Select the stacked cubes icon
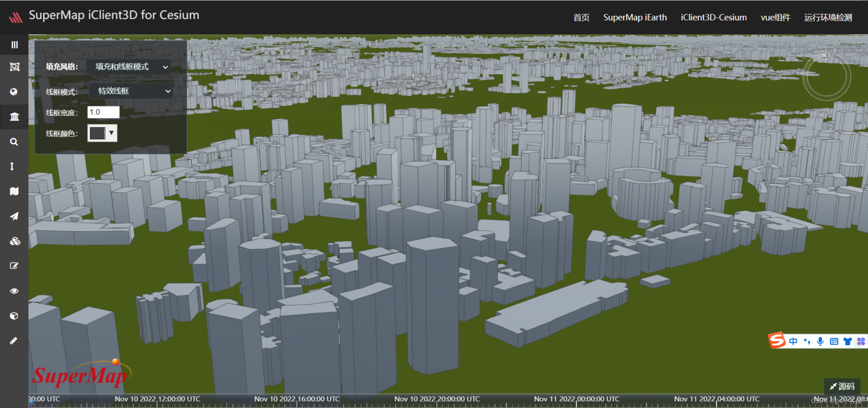 pos(15,241)
